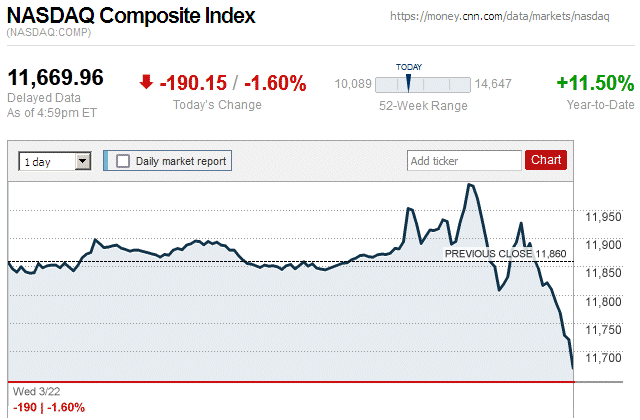
Task: Enable the Daily market report checkbox
Action: click(x=123, y=160)
